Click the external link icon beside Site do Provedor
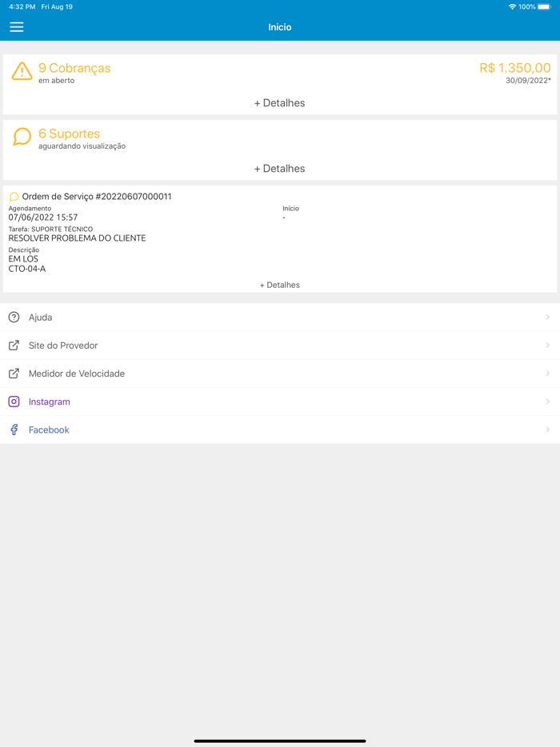This screenshot has width=560, height=747. pos(14,345)
